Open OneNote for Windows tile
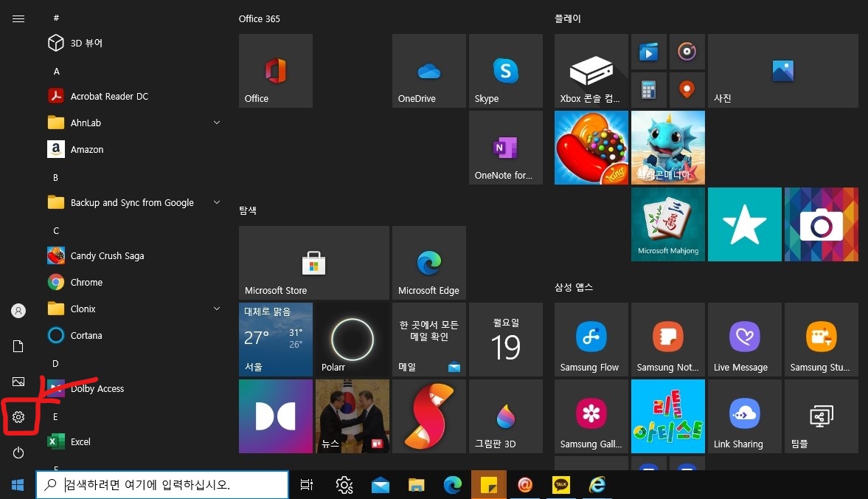 (x=505, y=148)
